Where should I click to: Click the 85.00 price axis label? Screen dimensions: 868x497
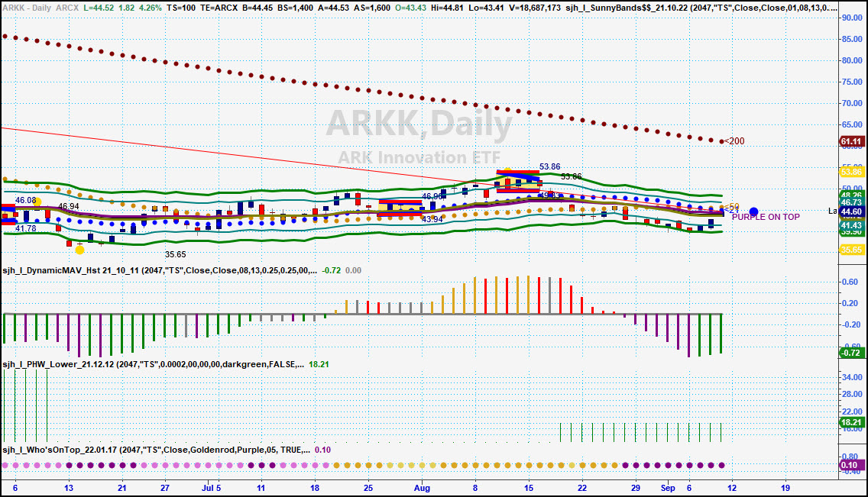[x=852, y=39]
